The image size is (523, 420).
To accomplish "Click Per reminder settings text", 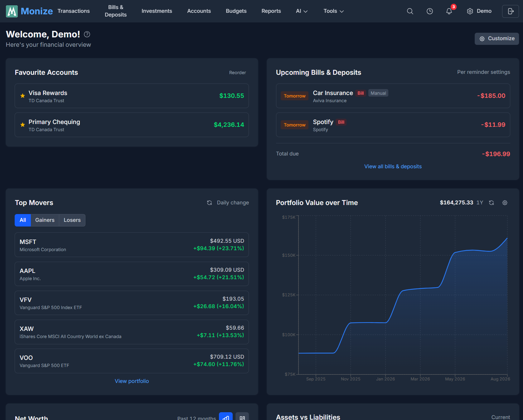I will coord(484,72).
